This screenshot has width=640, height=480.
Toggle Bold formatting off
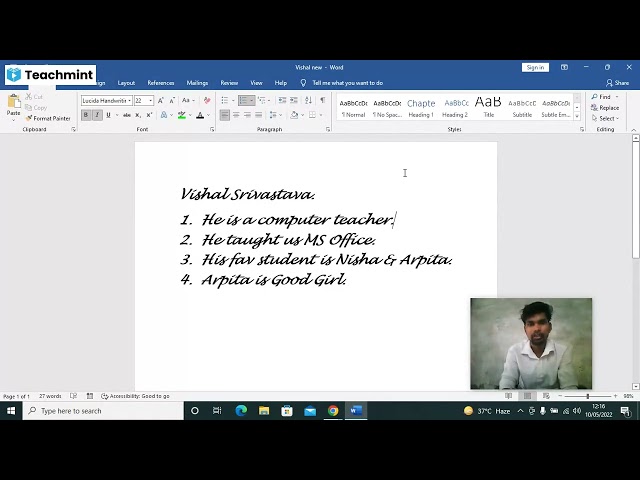point(86,116)
